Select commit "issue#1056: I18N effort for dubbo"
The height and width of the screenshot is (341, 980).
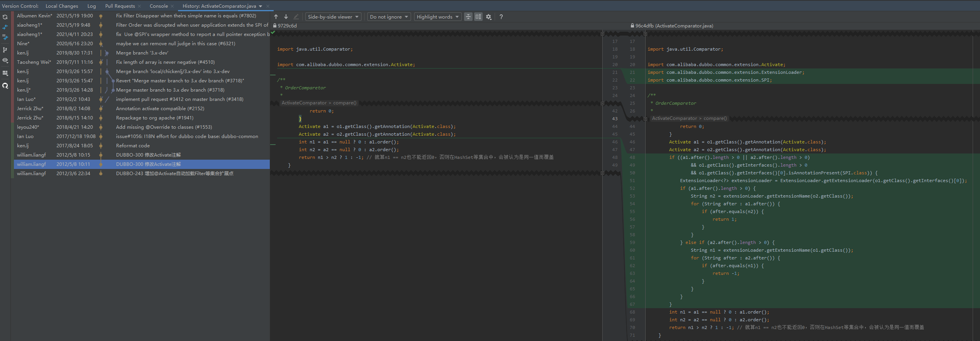tap(142, 136)
